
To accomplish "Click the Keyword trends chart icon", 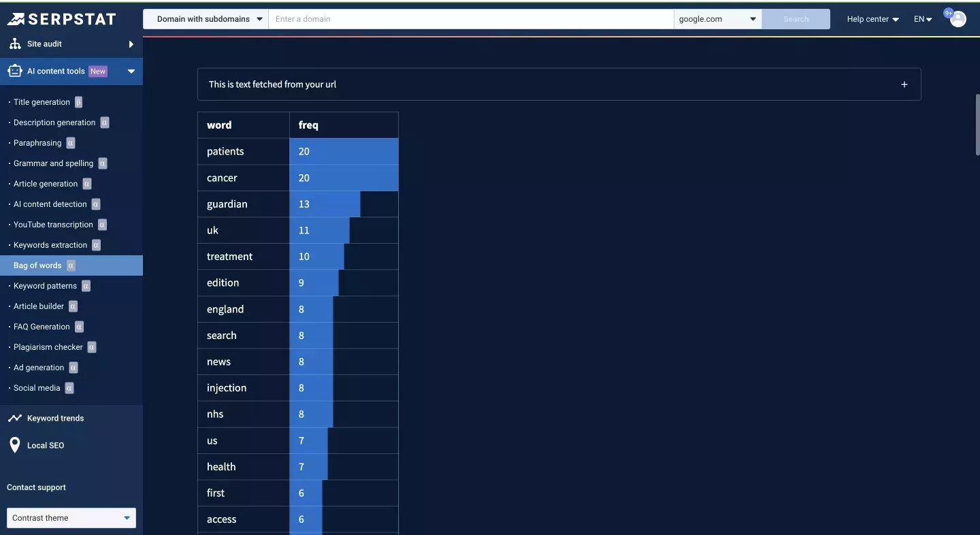I will 15,418.
